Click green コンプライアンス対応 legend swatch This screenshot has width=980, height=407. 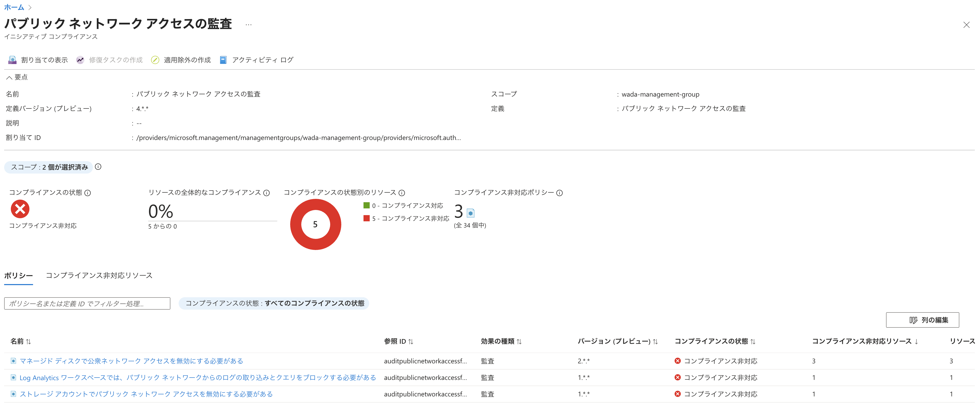tap(366, 205)
